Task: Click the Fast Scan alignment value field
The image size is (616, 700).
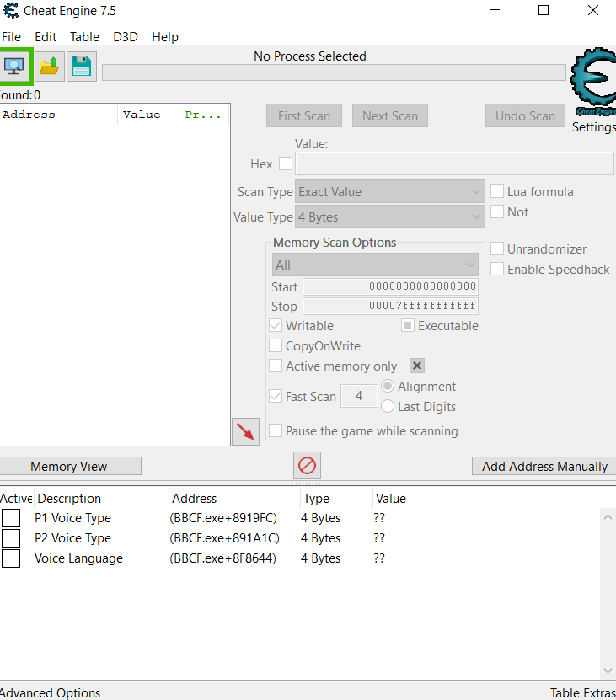Action: pos(359,396)
